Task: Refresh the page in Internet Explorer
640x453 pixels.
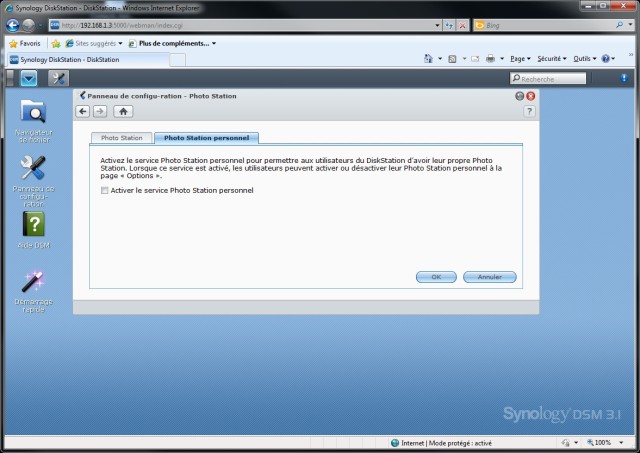Action: tap(449, 25)
